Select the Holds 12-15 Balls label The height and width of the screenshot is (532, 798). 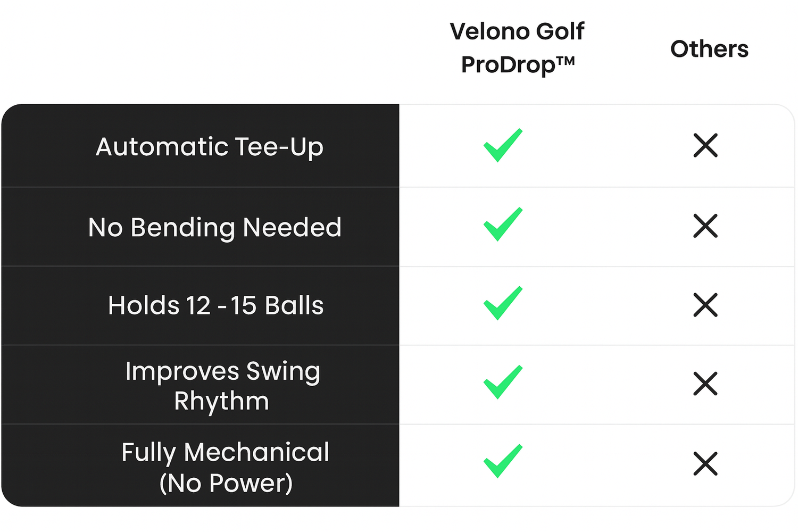point(215,306)
